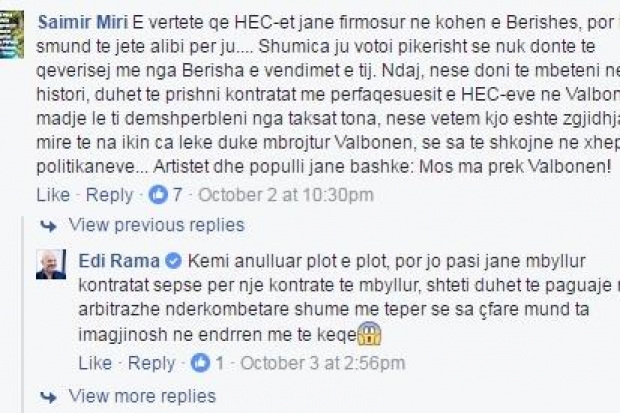The height and width of the screenshot is (413, 620).
Task: Reply to Saimir Miri's comment
Action: (109, 194)
